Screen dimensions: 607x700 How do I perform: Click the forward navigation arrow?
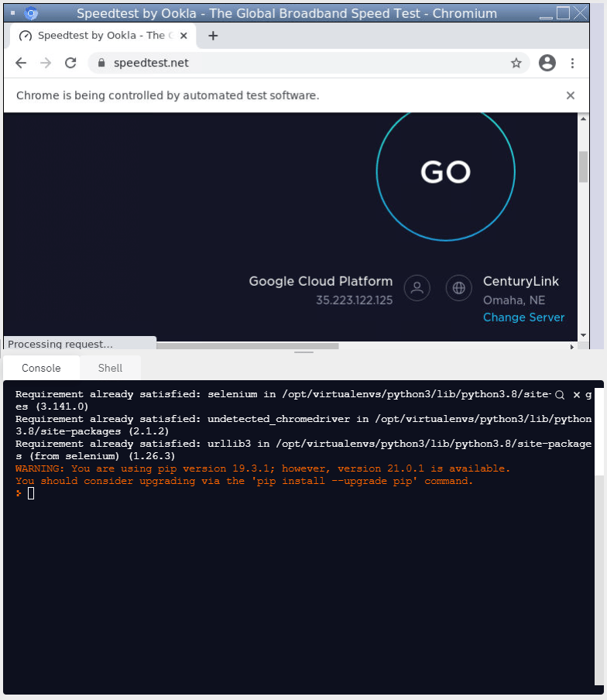coord(46,63)
